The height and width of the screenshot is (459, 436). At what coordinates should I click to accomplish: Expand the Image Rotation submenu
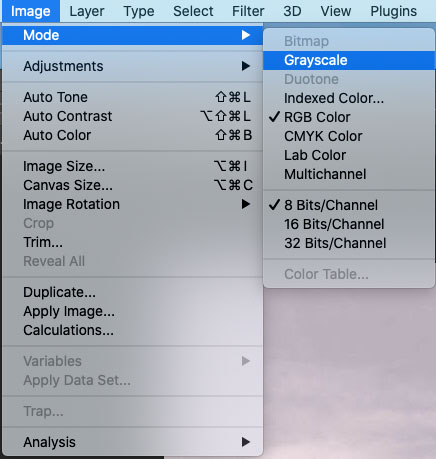(x=132, y=204)
